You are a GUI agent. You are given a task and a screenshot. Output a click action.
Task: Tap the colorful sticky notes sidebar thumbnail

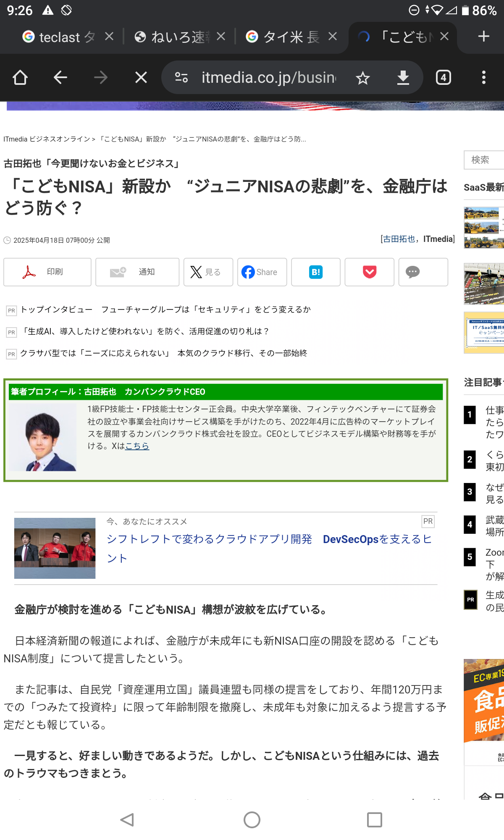(x=484, y=284)
